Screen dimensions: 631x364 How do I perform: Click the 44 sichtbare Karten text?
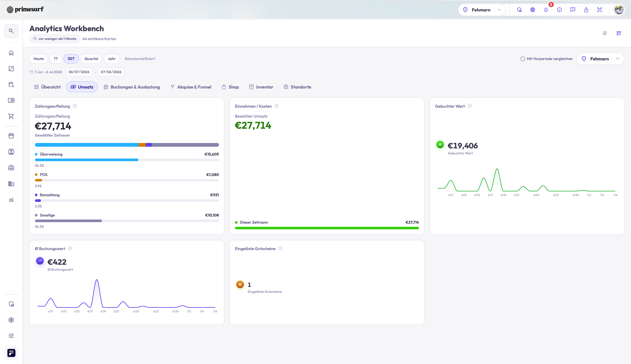coord(99,39)
